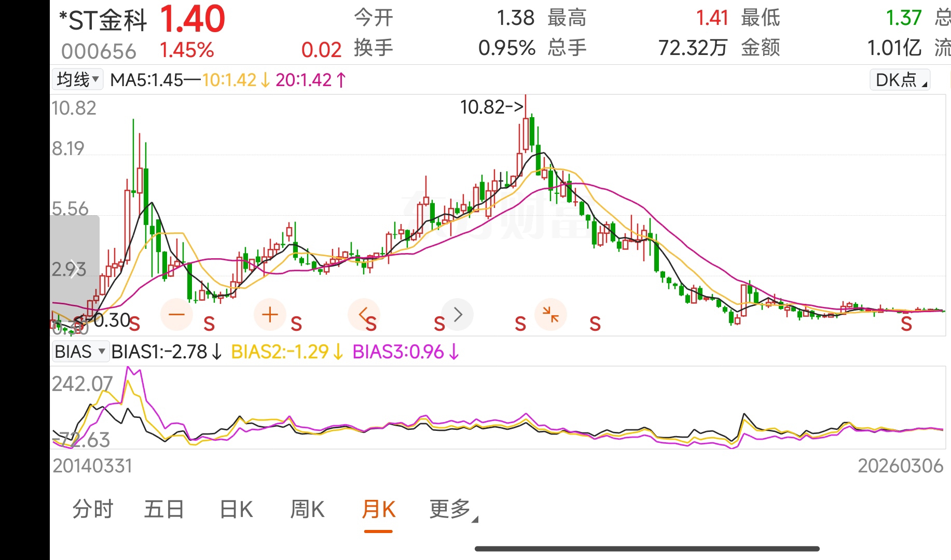This screenshot has height=560, width=951.
Task: Tap the 10.82-> high price marker
Action: [492, 107]
